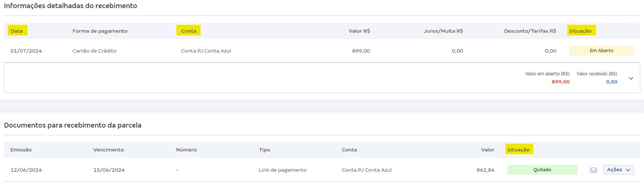
Task: Select the Desconto/Tarifas R$ column header
Action: (x=530, y=31)
